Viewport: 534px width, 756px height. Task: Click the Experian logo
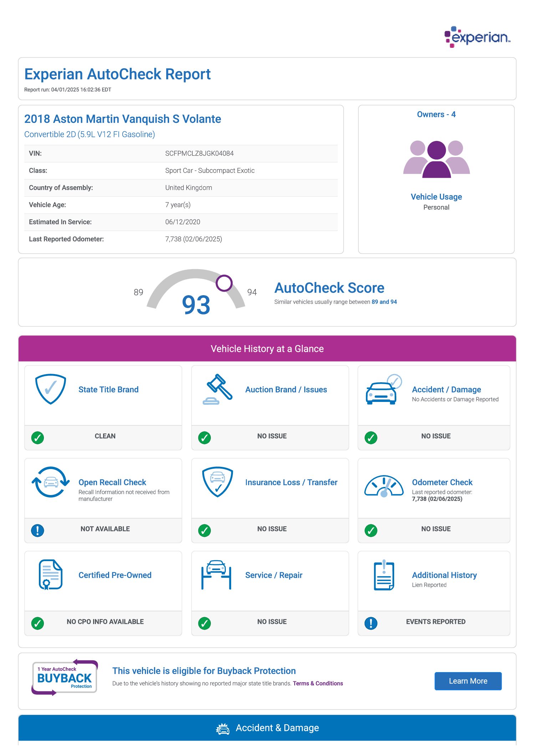point(477,37)
